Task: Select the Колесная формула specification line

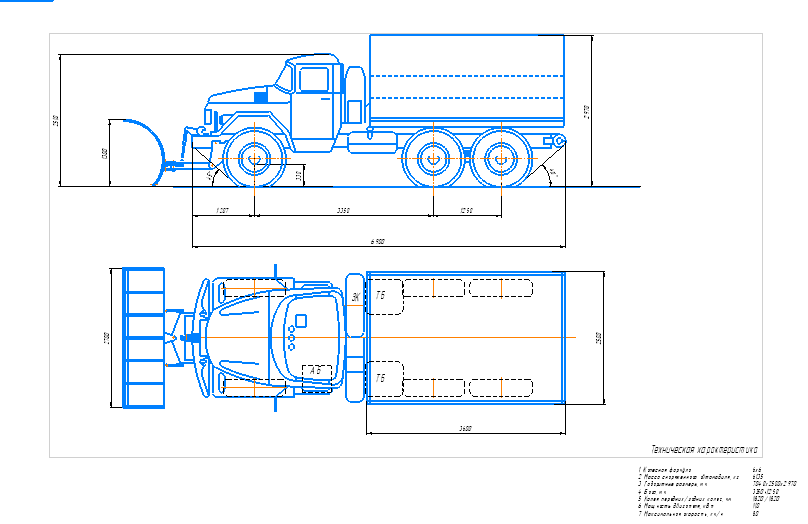Action: point(664,468)
